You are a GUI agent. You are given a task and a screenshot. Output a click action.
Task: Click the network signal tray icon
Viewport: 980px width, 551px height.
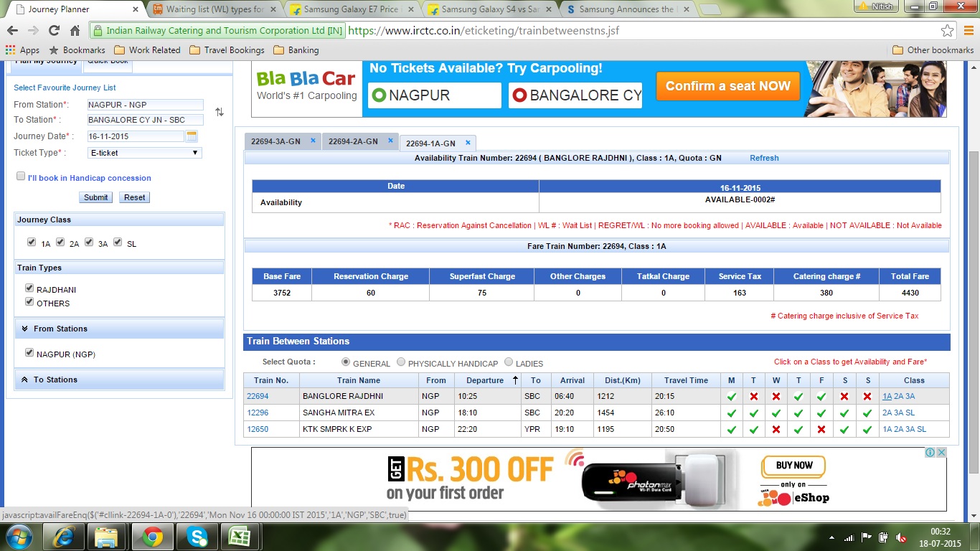(x=849, y=537)
